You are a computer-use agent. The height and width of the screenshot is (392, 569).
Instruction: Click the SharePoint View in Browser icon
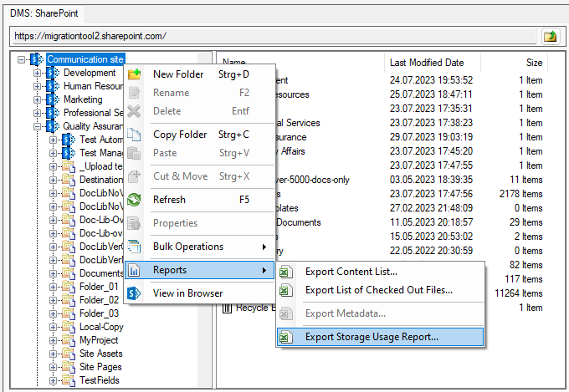[x=134, y=293]
